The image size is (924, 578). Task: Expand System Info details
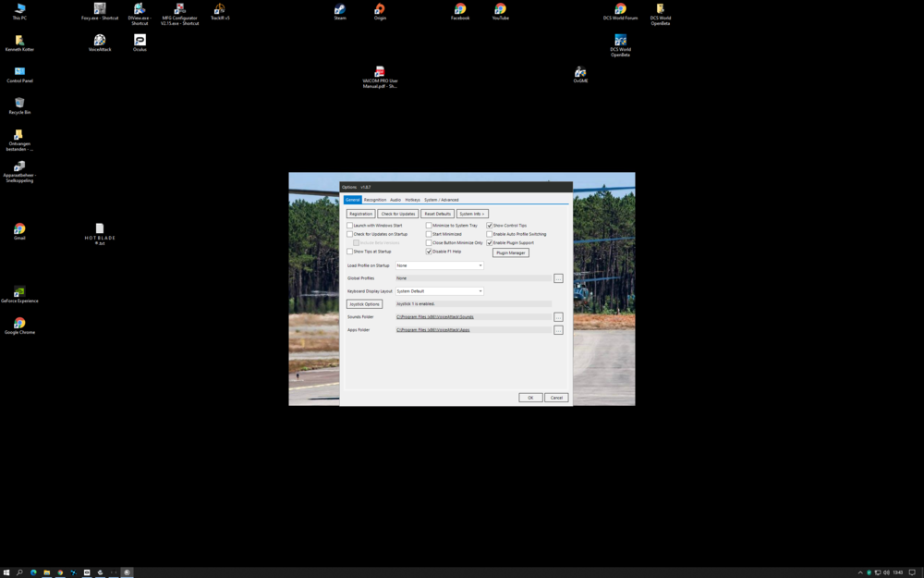pos(471,214)
